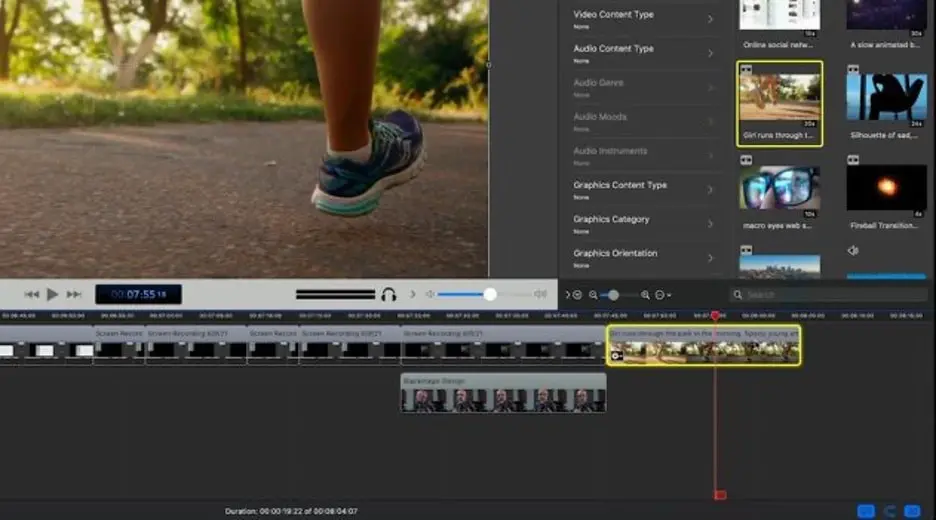936x520 pixels.
Task: Select the city skyline stock thumbnail
Action: [x=780, y=266]
